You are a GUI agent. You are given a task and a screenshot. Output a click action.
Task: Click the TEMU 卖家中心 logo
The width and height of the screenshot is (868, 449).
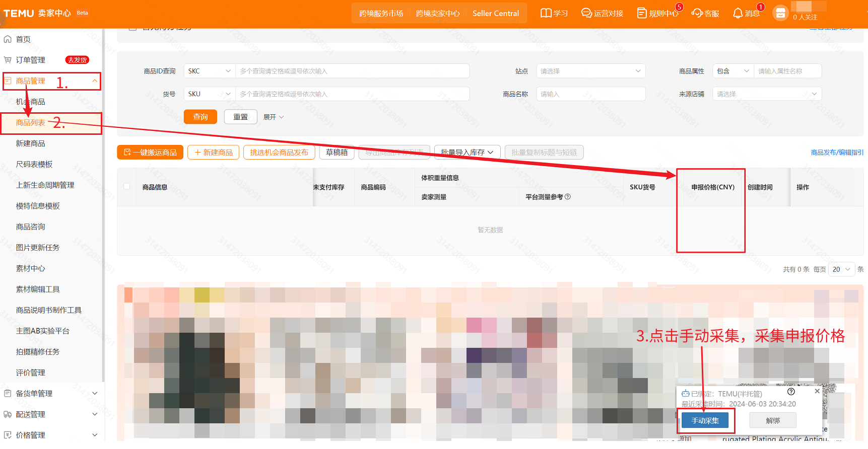pos(37,13)
